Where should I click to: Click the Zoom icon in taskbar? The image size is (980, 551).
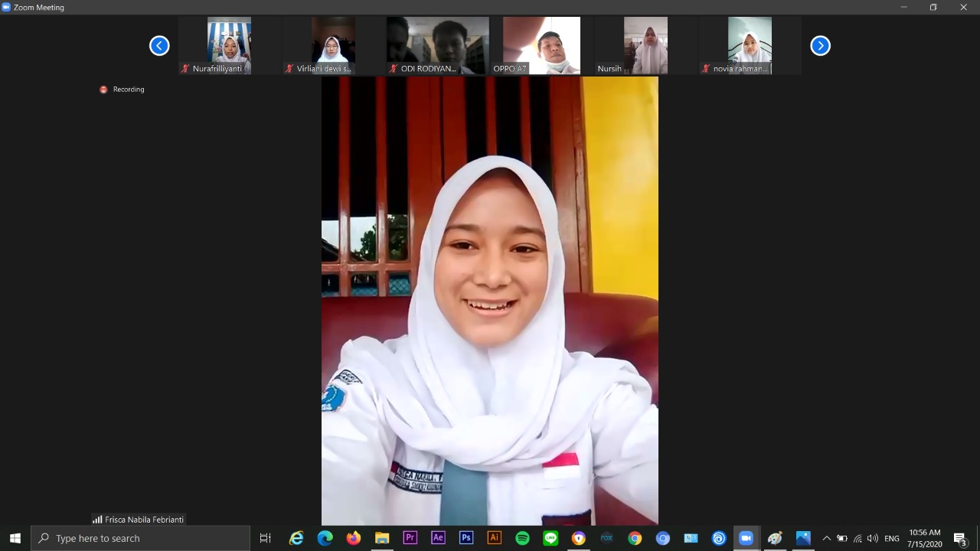746,538
